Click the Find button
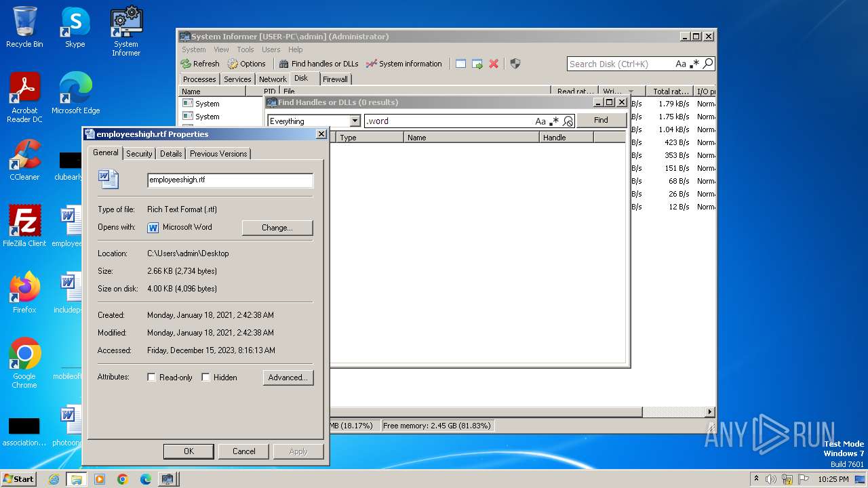 tap(601, 120)
